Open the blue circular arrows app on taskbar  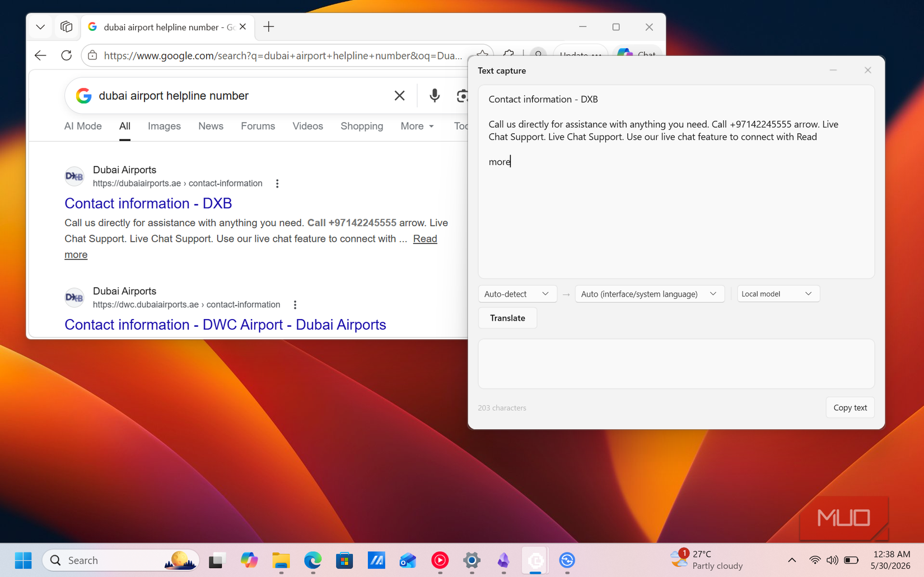point(567,560)
